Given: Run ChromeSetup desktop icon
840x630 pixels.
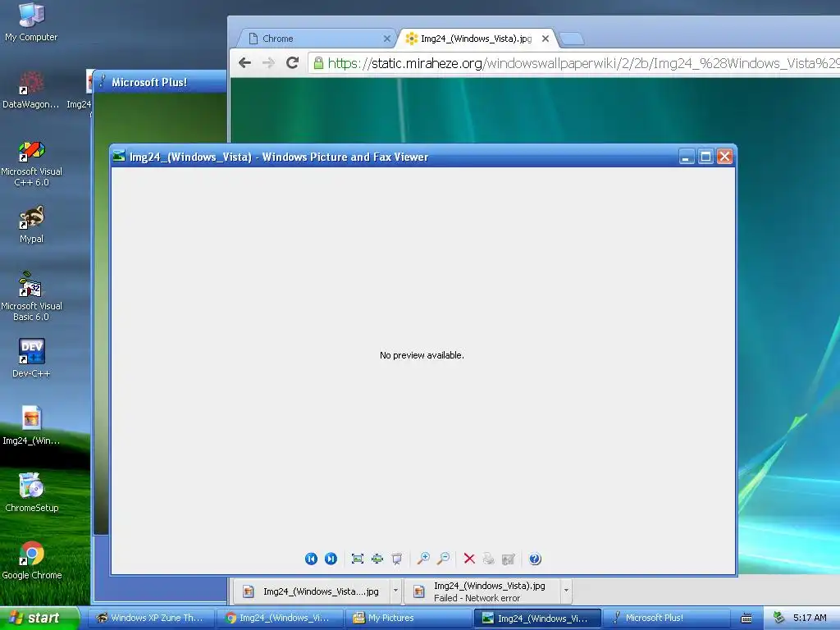Looking at the screenshot, I should (x=31, y=492).
